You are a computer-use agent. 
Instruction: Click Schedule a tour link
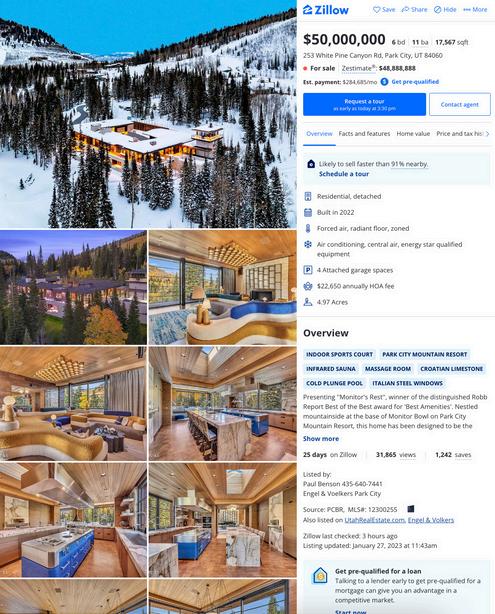[x=344, y=174]
